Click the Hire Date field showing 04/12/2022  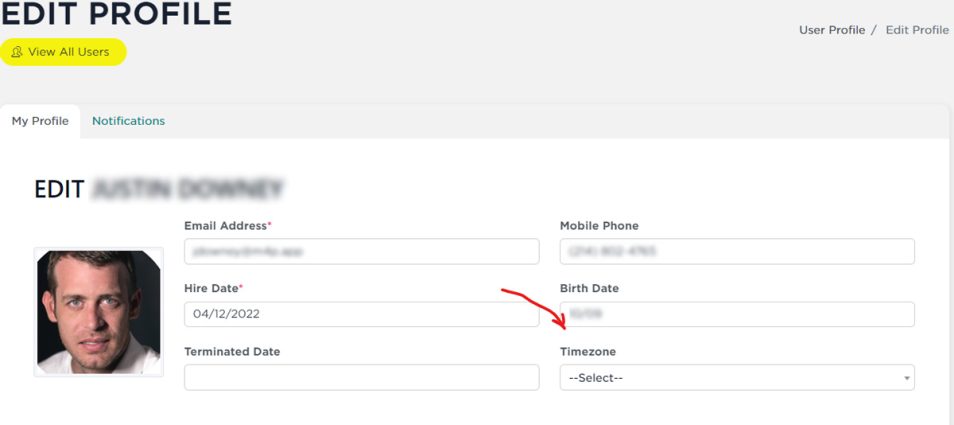(361, 314)
